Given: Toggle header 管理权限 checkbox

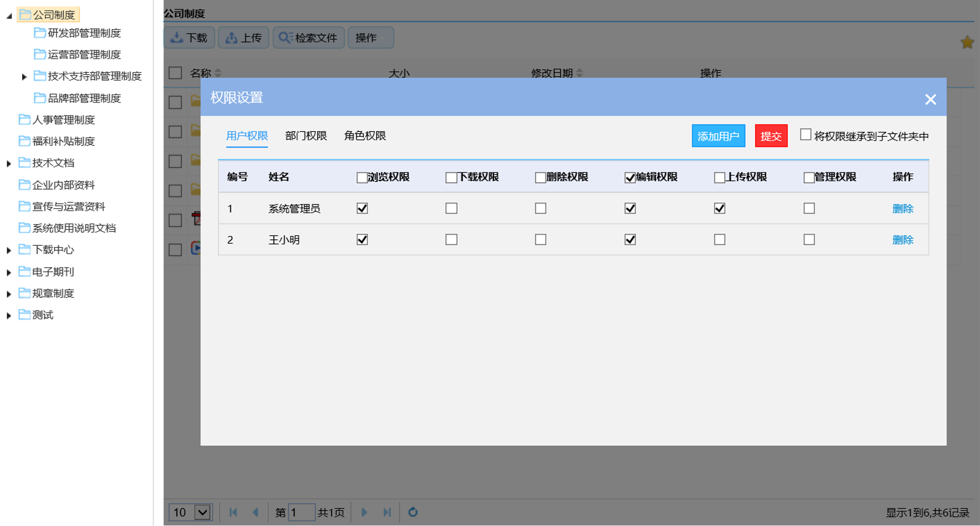Looking at the screenshot, I should click(x=809, y=178).
